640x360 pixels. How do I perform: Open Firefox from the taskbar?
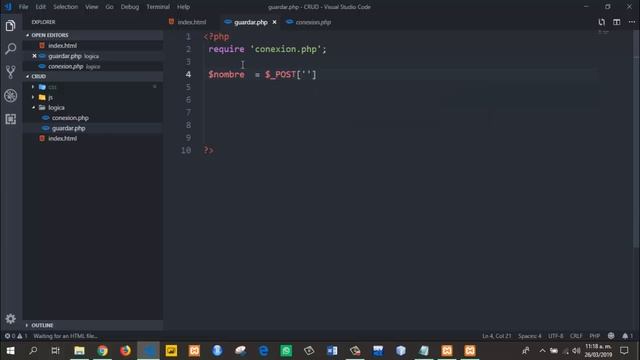(x=125, y=351)
